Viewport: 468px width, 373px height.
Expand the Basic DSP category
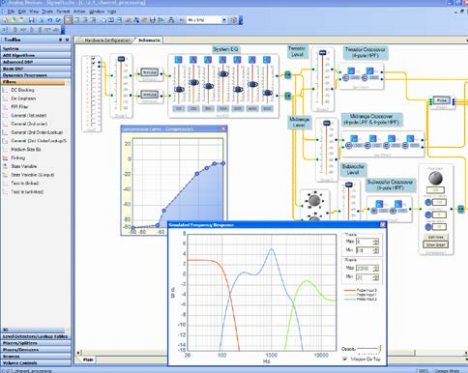point(36,69)
